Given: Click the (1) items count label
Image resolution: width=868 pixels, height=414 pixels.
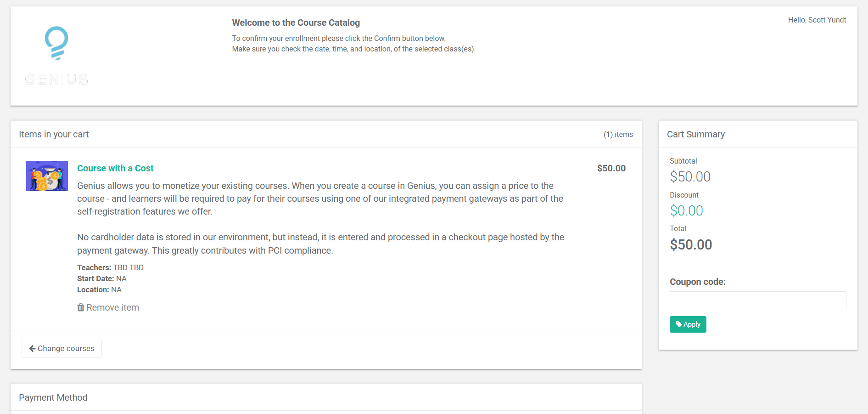Looking at the screenshot, I should 618,134.
